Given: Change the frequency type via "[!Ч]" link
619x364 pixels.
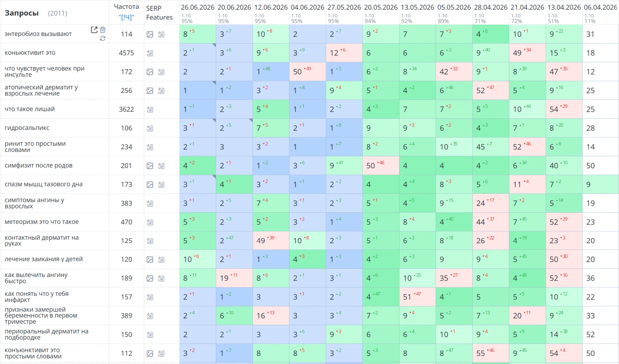Looking at the screenshot, I should [x=127, y=17].
